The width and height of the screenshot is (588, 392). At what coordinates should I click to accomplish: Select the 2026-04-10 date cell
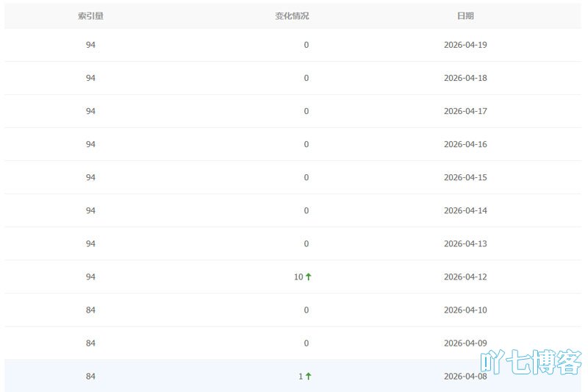[x=465, y=310]
